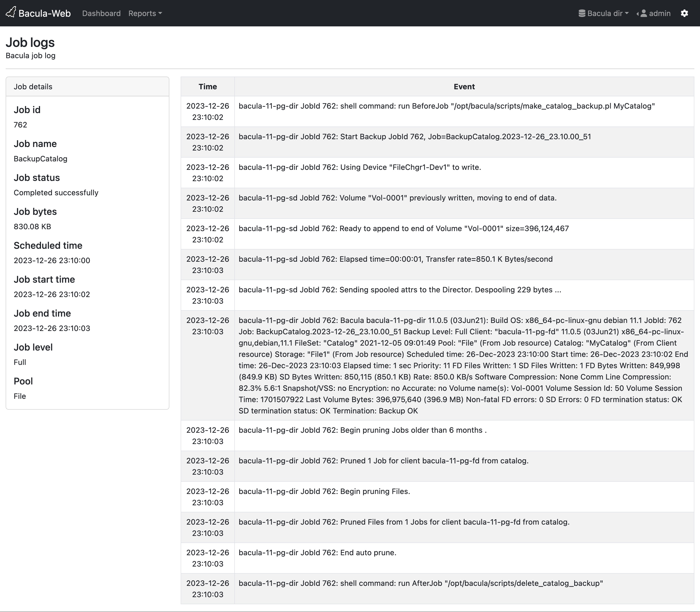Select the 830.08 KB job bytes value
The width and height of the screenshot is (700, 612).
click(33, 227)
